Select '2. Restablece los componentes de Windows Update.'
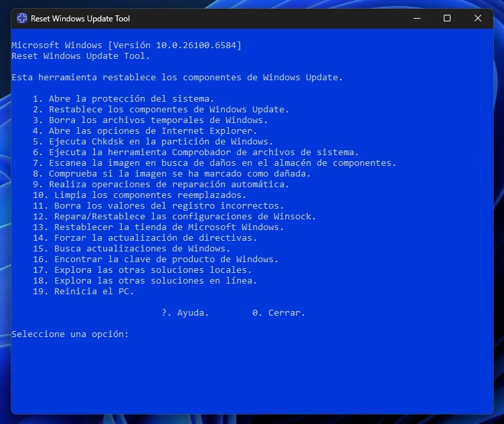Viewport: 504px width, 424px height. (x=161, y=110)
